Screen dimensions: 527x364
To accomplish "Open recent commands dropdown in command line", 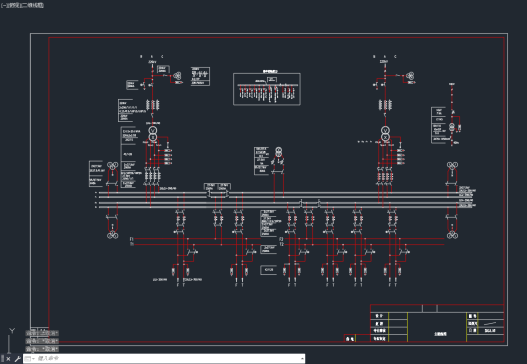I will [x=29, y=359].
